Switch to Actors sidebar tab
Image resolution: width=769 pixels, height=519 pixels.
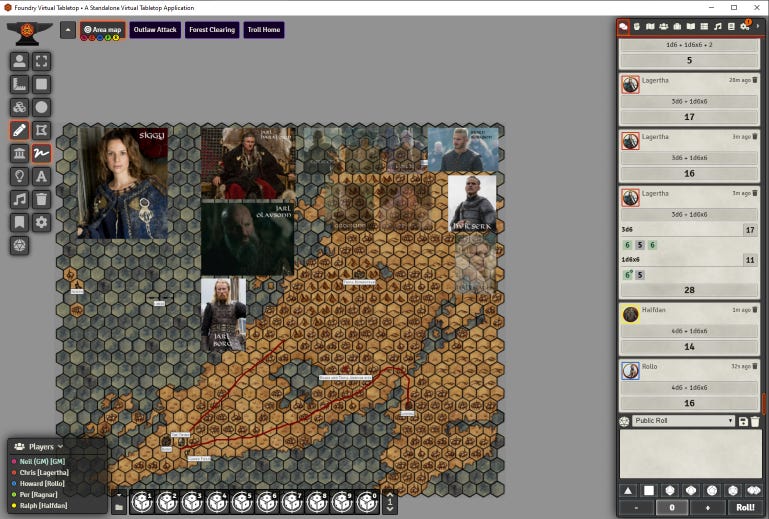[x=664, y=26]
